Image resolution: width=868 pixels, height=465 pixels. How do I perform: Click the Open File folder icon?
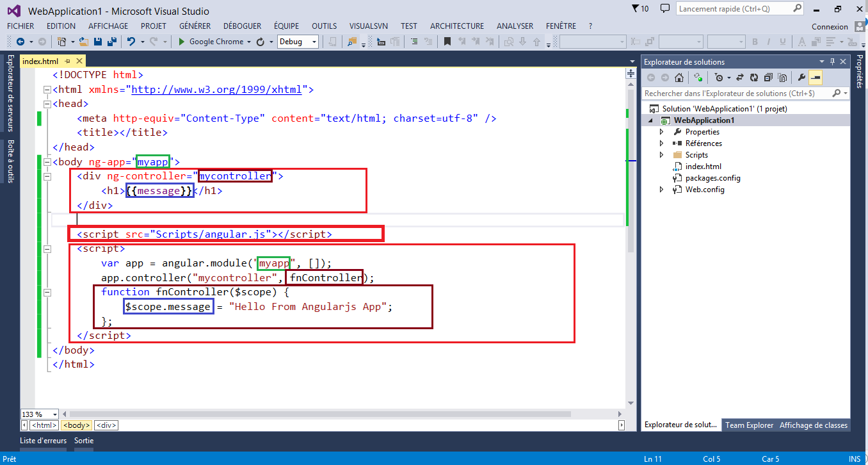click(x=84, y=42)
